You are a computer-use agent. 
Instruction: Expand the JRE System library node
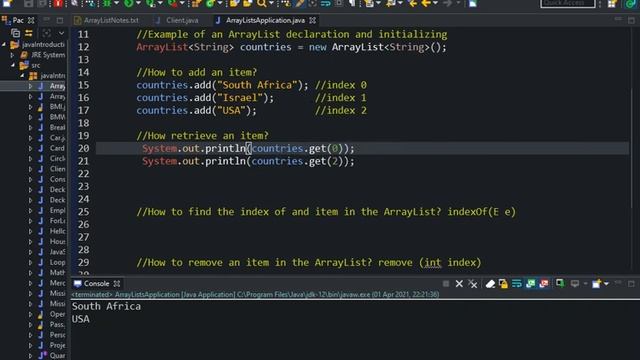(12, 55)
